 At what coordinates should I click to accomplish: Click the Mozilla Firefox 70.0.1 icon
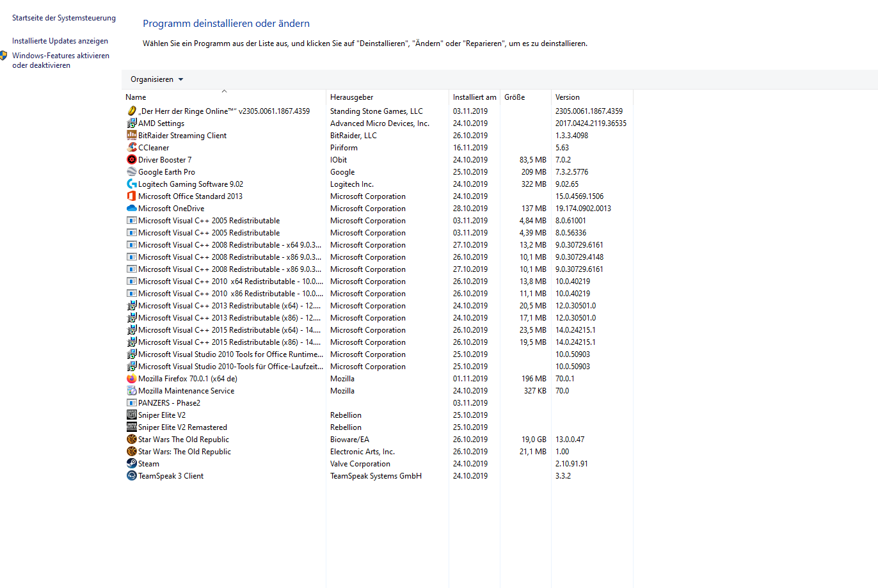point(132,378)
